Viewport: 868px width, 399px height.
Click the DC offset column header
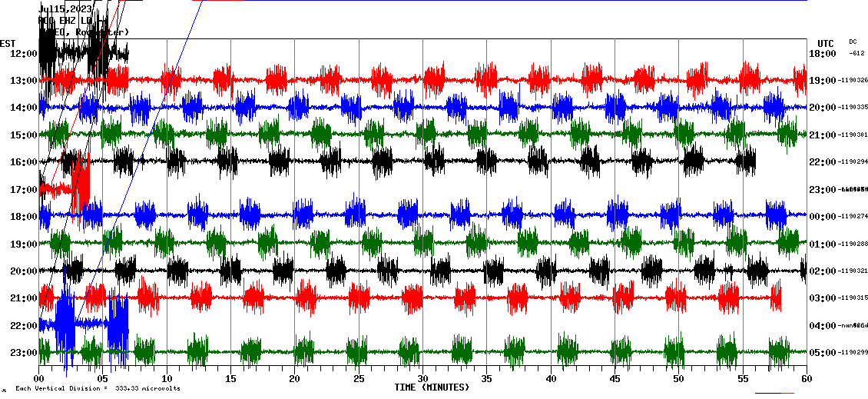pyautogui.click(x=853, y=42)
